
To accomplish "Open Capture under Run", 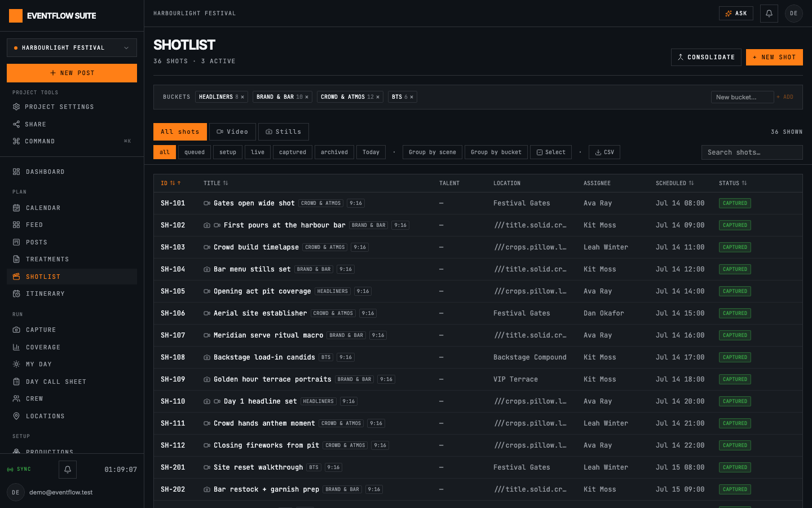I will (72, 330).
